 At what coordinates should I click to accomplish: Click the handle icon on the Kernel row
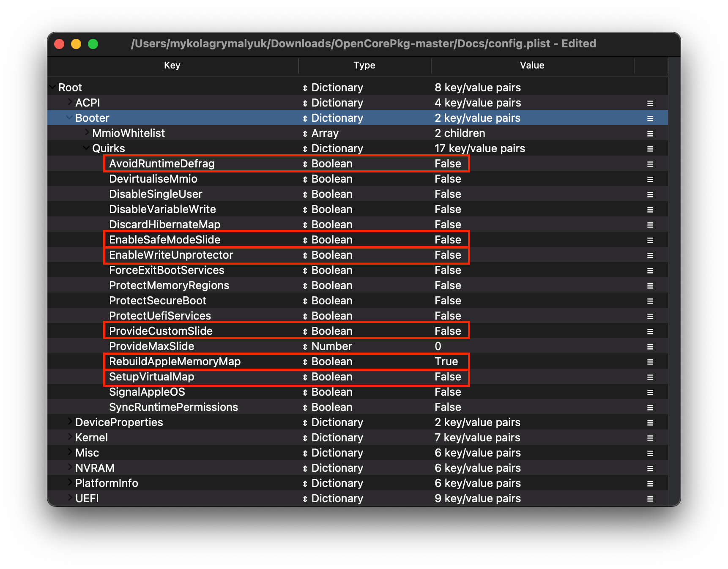point(650,438)
